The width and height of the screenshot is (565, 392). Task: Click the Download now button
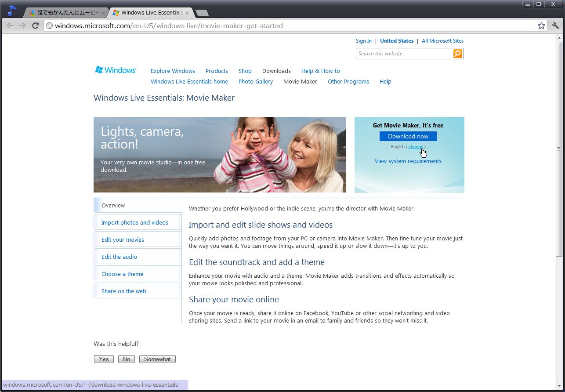[408, 136]
